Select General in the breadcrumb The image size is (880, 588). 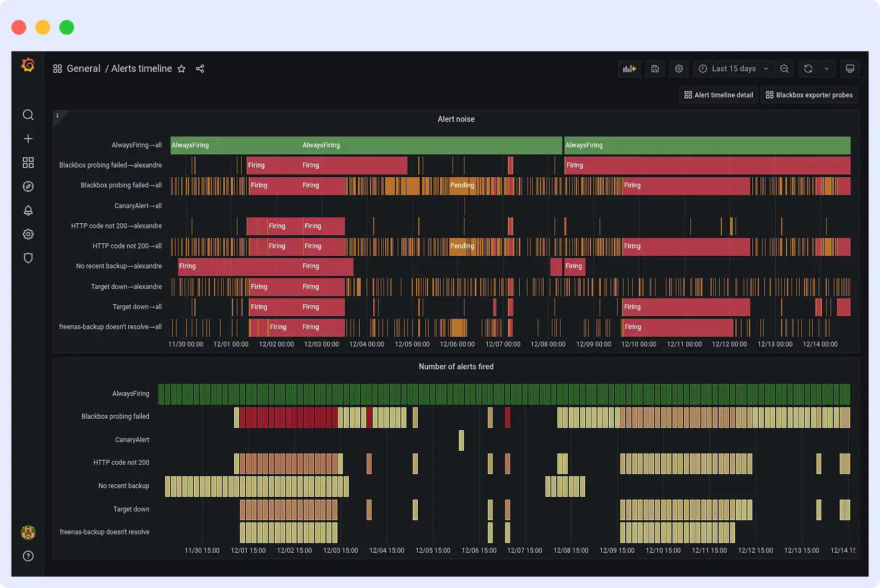pyautogui.click(x=84, y=68)
